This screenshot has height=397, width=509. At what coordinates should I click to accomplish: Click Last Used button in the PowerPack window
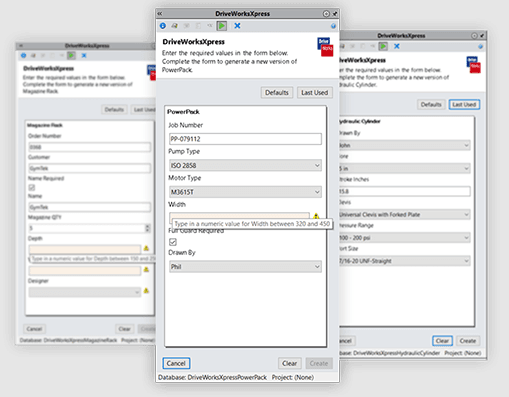[x=315, y=93]
